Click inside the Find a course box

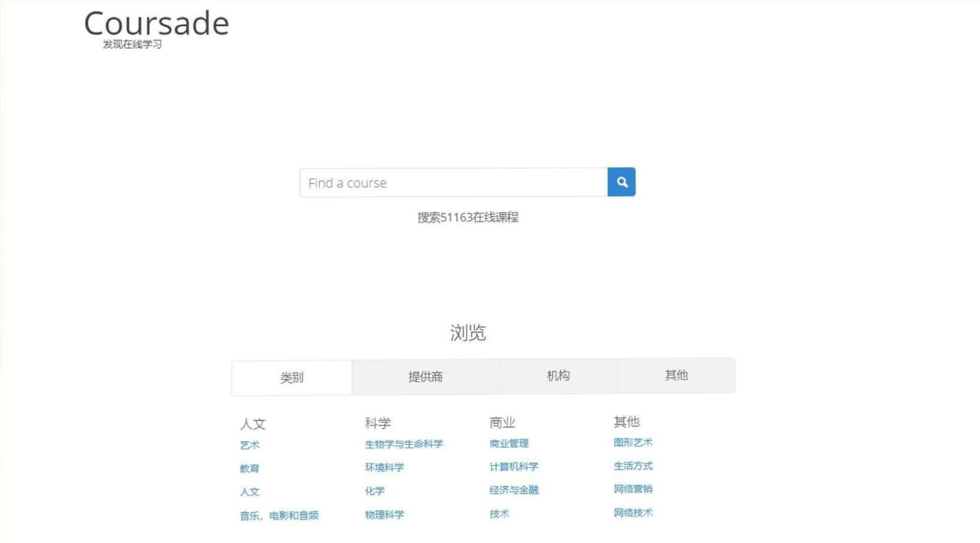(x=452, y=182)
